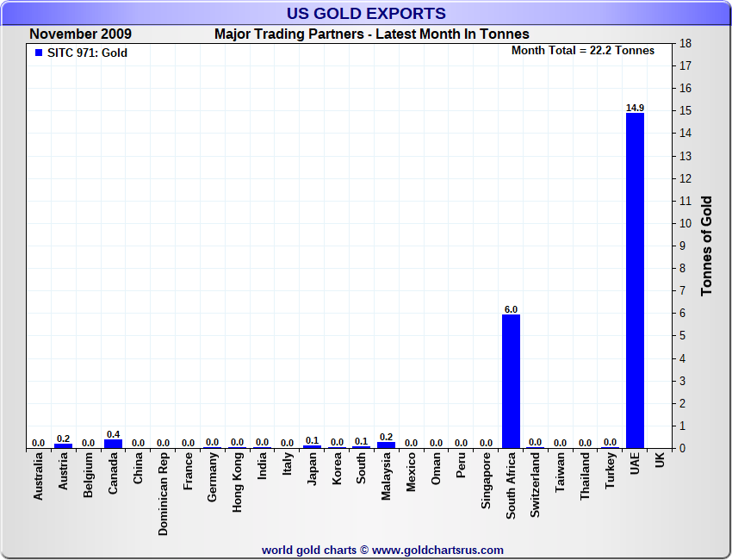Click the 18 tick on the y-axis
The image size is (732, 560).
pos(685,43)
